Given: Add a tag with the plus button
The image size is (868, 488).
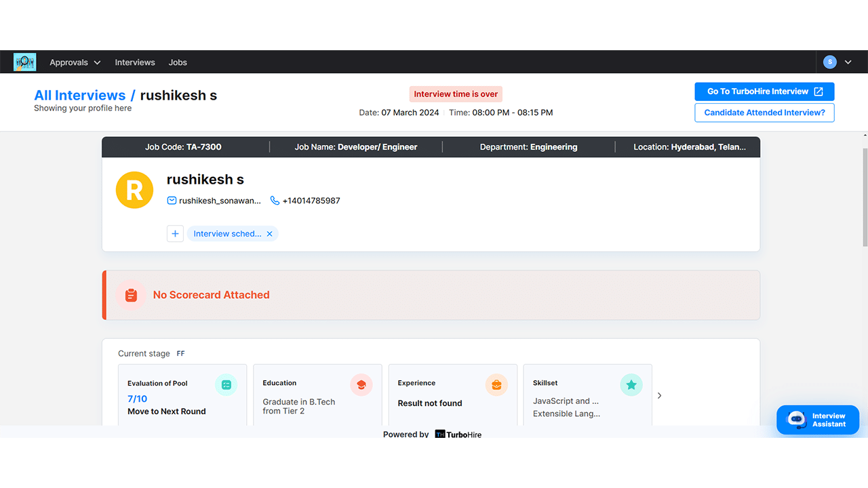Looking at the screenshot, I should tap(175, 234).
